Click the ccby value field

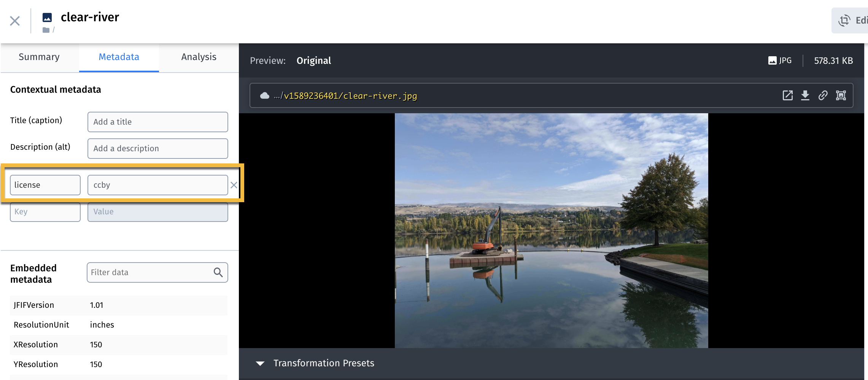tap(158, 185)
